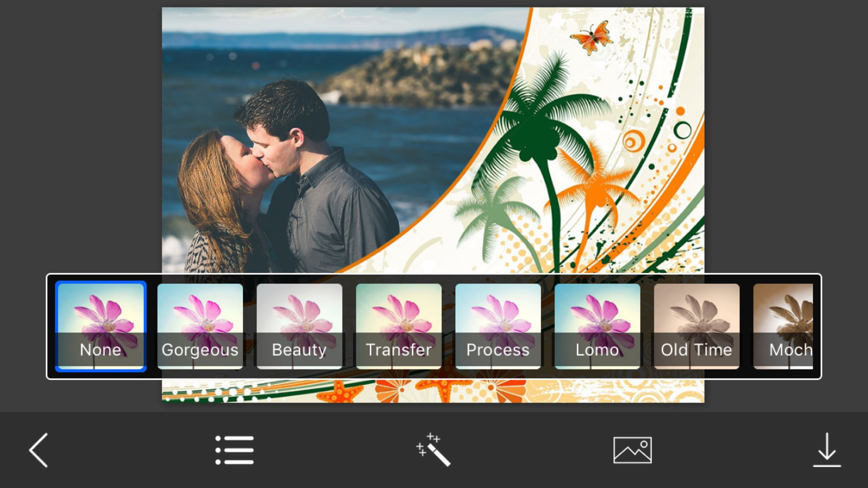The width and height of the screenshot is (868, 488).
Task: Tap the green ring circle on frame
Action: click(x=682, y=130)
